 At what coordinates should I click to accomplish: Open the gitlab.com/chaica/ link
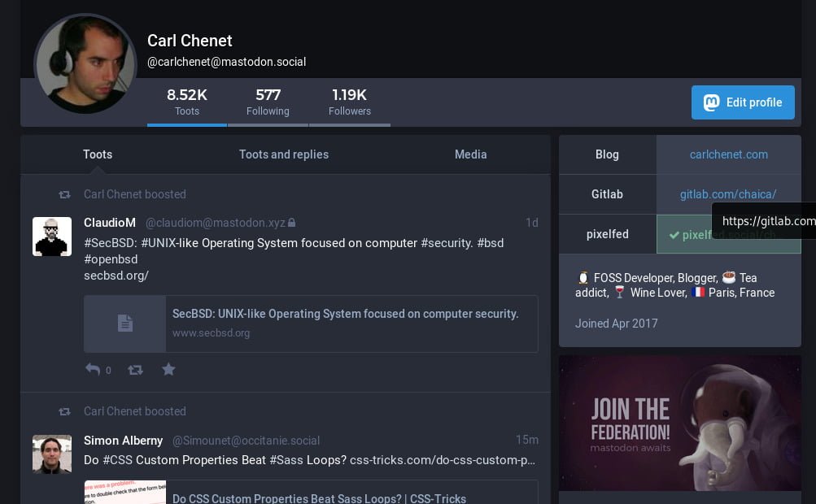[x=728, y=194]
